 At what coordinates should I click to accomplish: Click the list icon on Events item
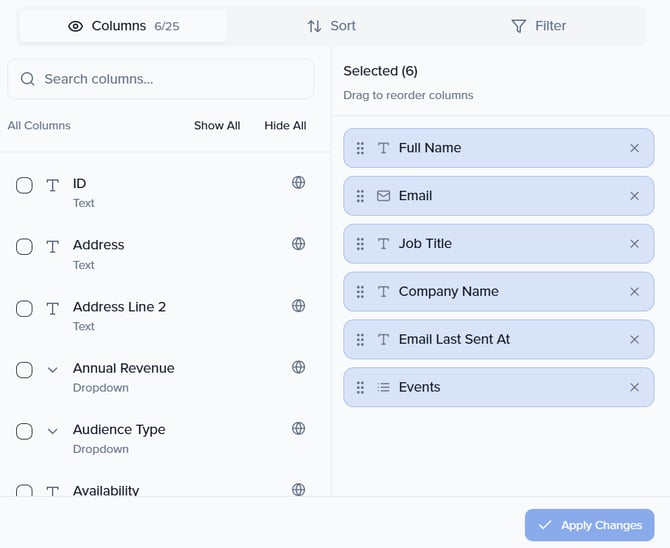pos(383,387)
